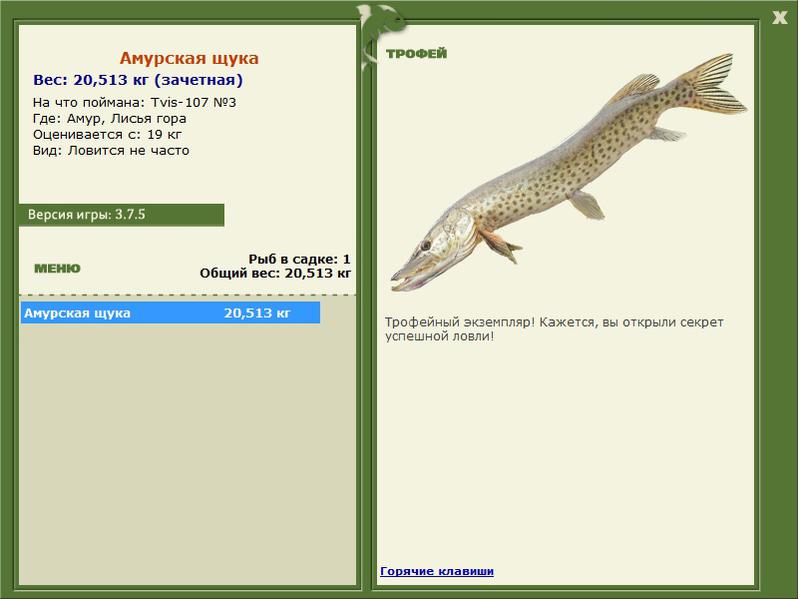Close the trophy window with the X
This screenshot has width=800, height=599.
(x=779, y=18)
